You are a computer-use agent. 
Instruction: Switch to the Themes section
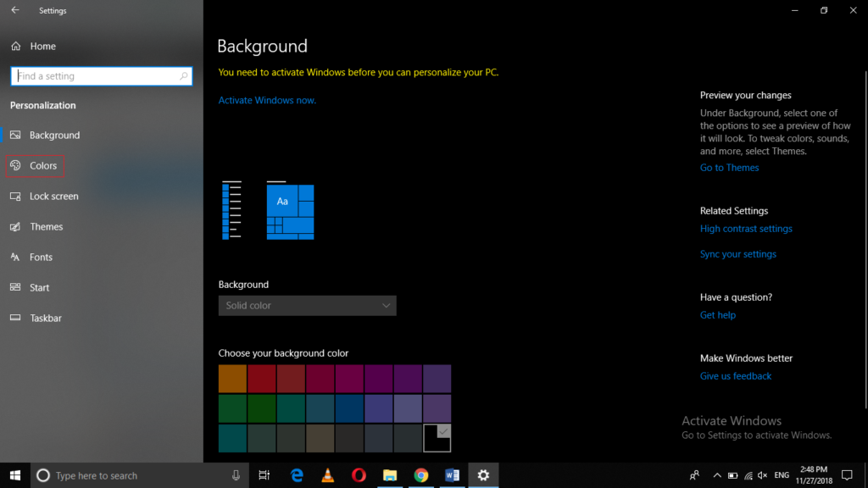pyautogui.click(x=36, y=226)
